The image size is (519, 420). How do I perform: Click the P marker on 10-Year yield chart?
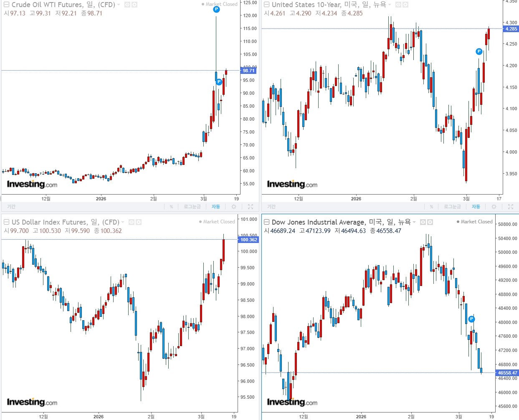pos(479,51)
